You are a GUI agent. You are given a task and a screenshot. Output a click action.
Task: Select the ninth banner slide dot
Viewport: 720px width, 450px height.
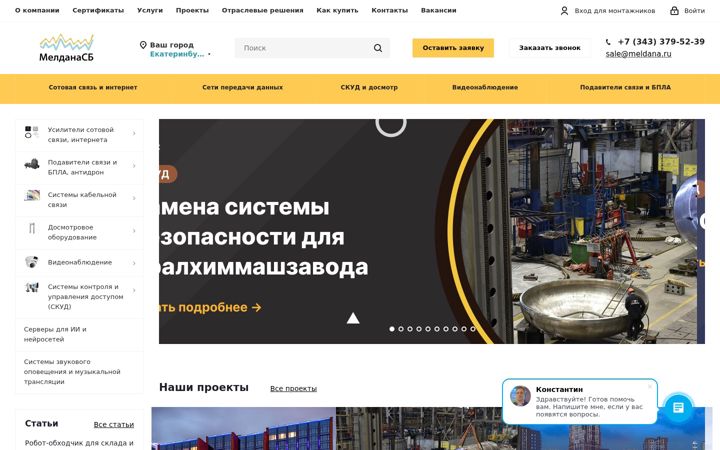click(x=464, y=329)
